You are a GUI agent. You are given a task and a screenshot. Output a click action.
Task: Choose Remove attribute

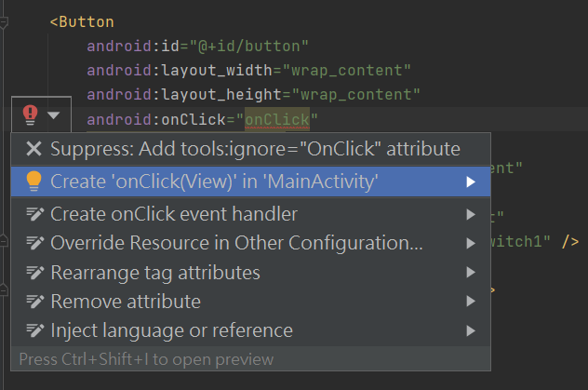click(251, 302)
